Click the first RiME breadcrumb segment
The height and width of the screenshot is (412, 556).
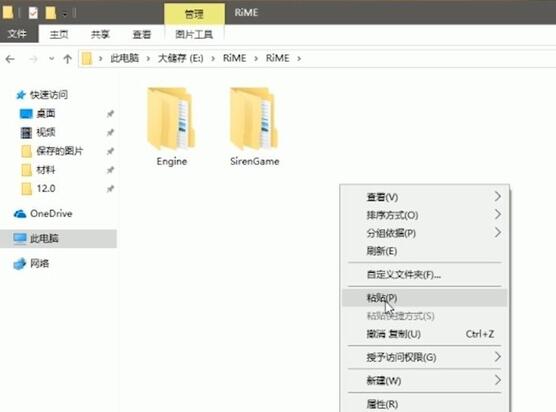[234, 59]
